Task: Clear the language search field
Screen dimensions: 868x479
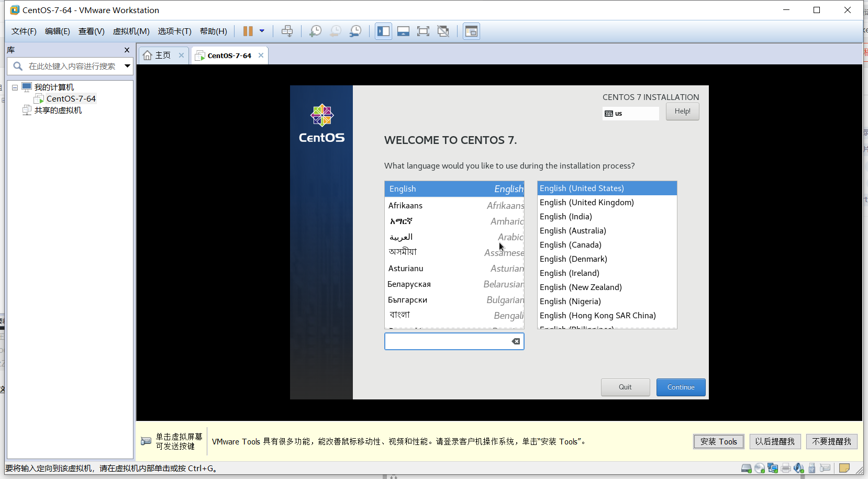Action: [x=516, y=341]
